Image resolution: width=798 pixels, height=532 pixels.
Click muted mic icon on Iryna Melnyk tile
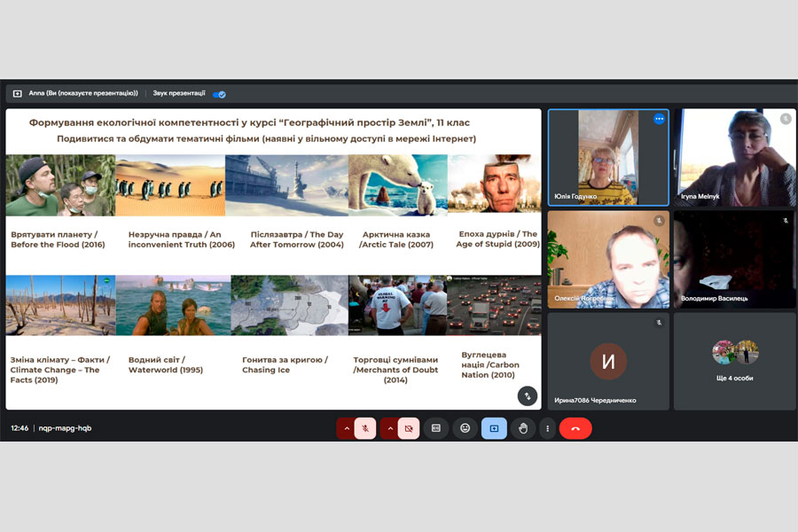pyautogui.click(x=786, y=119)
